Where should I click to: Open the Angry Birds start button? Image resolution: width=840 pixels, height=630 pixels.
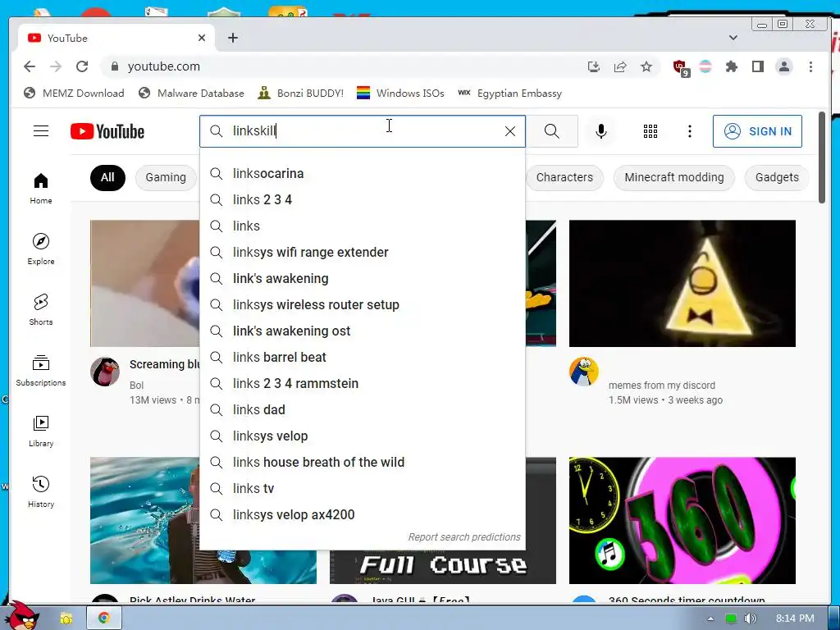(x=21, y=616)
